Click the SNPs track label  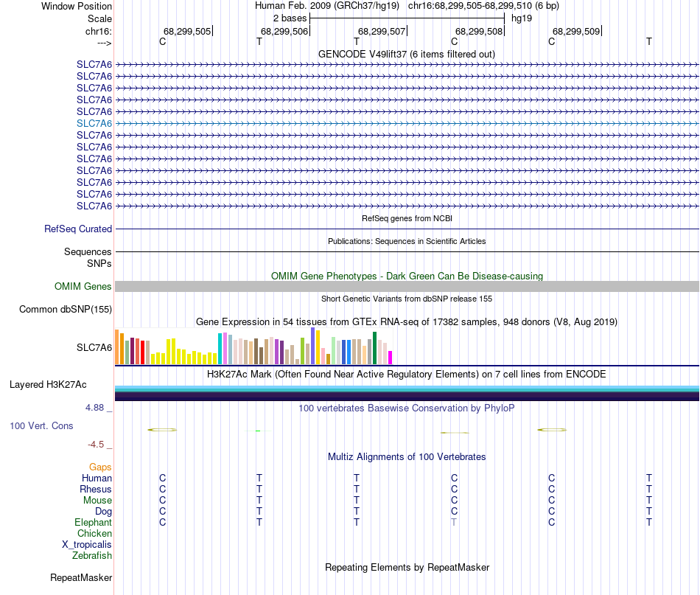click(x=99, y=263)
